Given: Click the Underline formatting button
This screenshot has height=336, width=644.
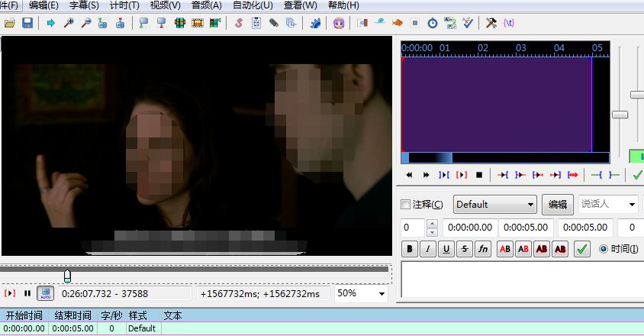Looking at the screenshot, I should pyautogui.click(x=446, y=249).
